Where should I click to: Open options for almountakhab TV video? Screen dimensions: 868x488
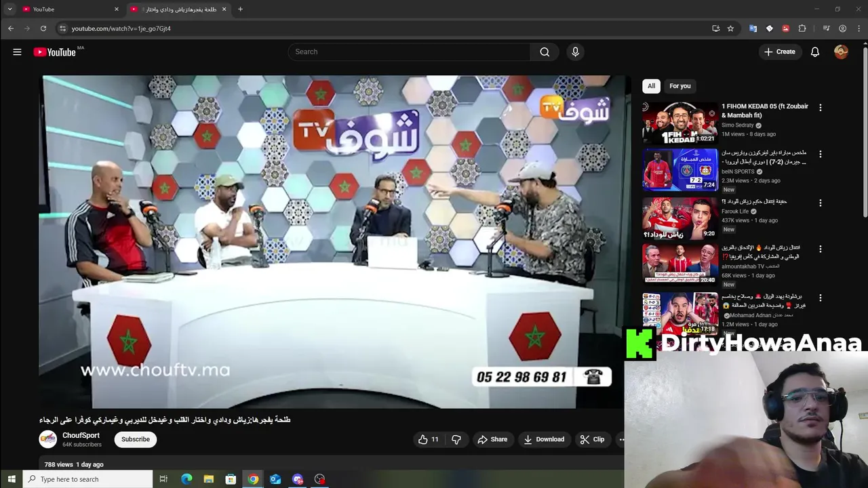point(820,249)
